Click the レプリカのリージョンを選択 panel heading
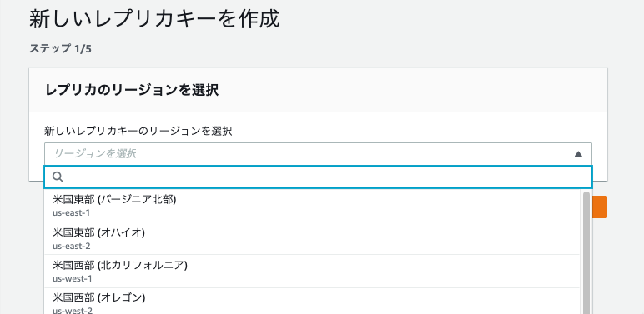Viewport: 644px width, 314px height. tap(132, 90)
